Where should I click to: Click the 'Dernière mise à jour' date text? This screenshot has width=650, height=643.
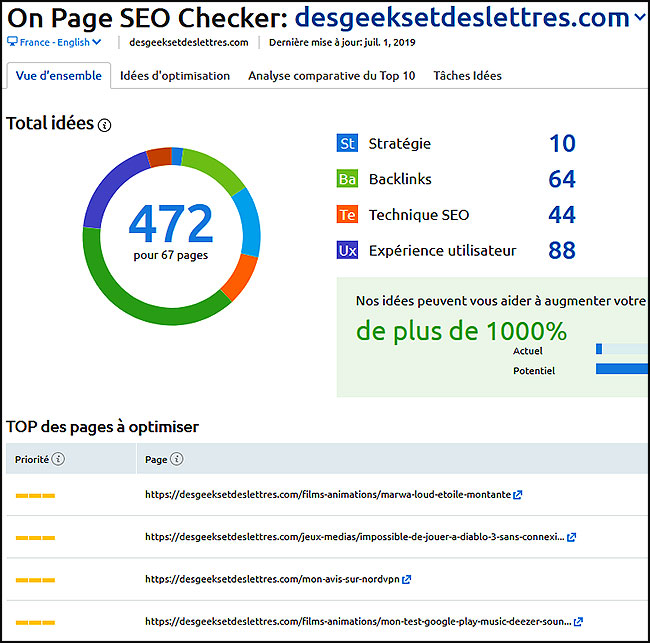coord(342,42)
